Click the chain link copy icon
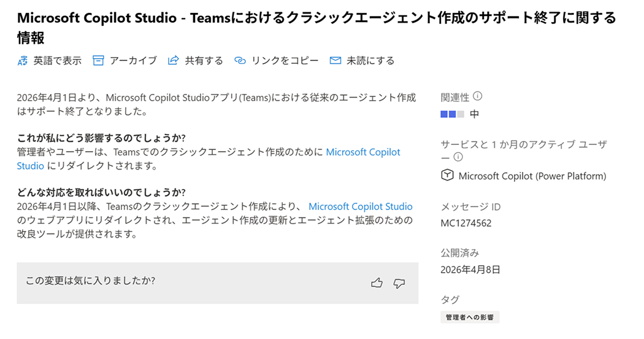The width and height of the screenshot is (644, 339). tap(240, 61)
